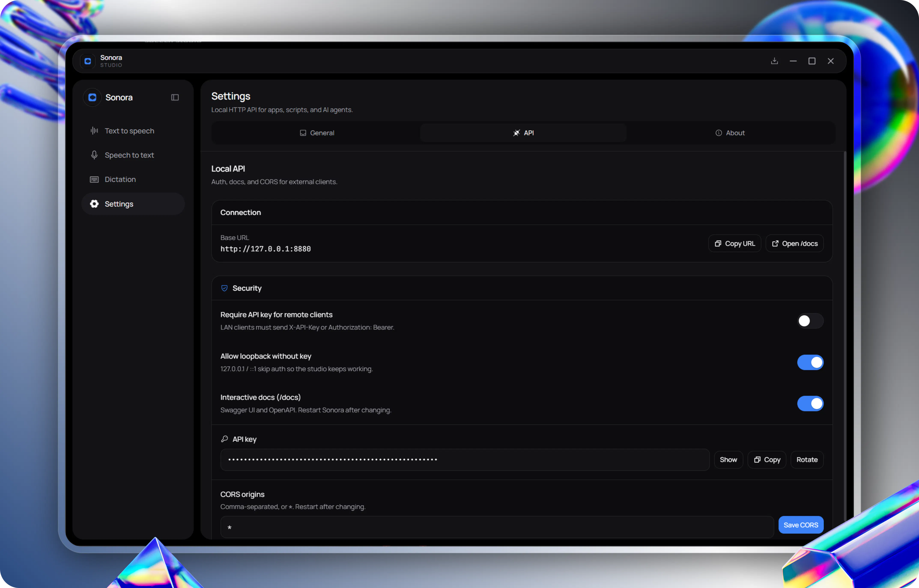Viewport: 919px width, 588px height.
Task: Turn off Interactive docs toggle
Action: (810, 404)
